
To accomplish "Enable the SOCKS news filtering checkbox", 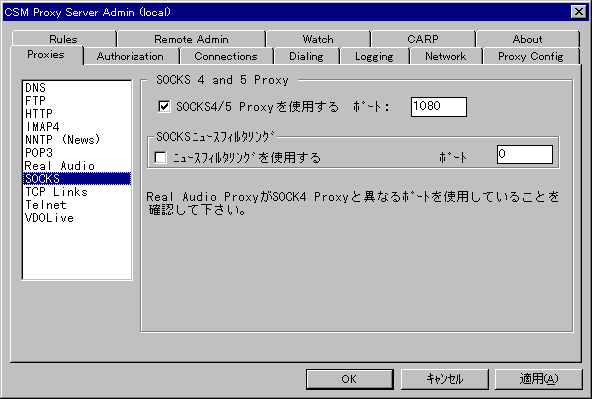I will click(x=160, y=157).
